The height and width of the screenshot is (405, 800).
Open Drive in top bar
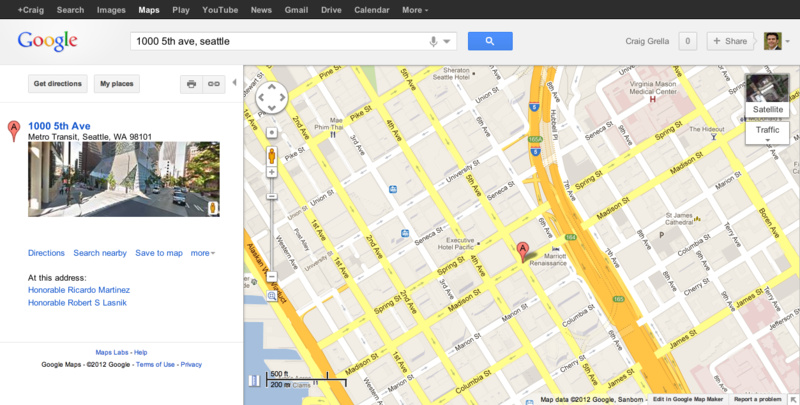coord(331,10)
